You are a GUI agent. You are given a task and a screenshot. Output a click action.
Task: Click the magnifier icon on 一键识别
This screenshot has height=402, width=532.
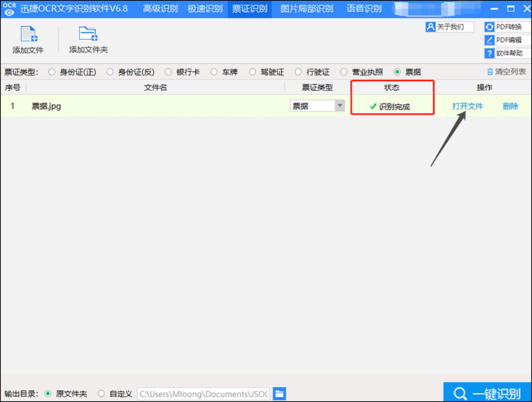coord(460,394)
